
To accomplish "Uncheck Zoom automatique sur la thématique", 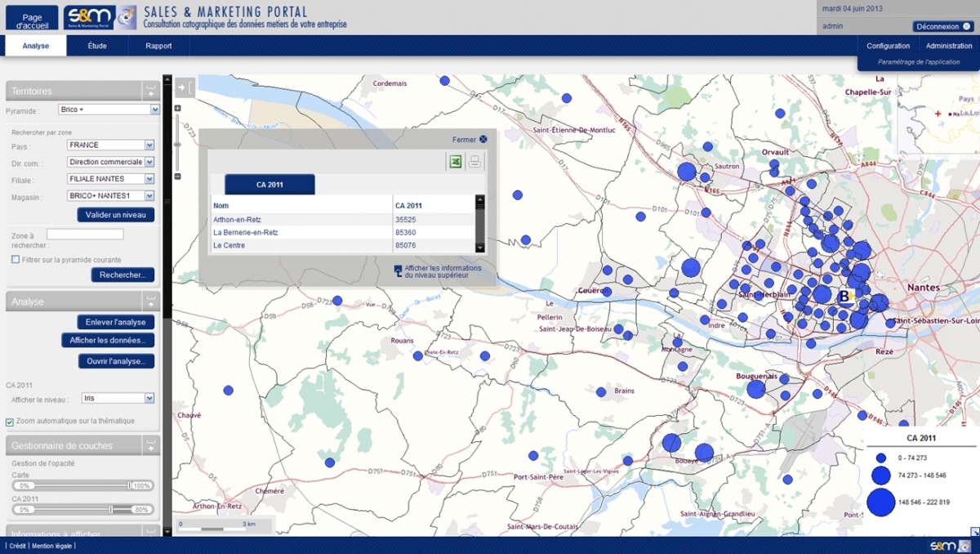I will click(10, 422).
